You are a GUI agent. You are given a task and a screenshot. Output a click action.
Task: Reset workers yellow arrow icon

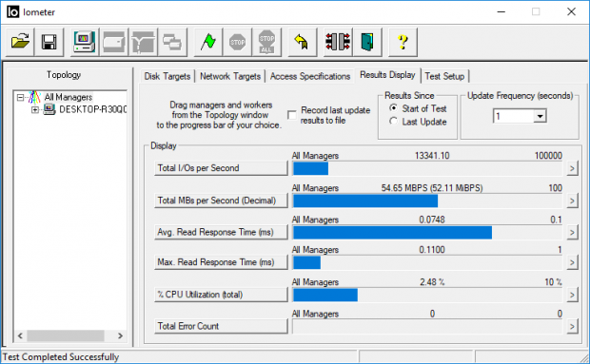[x=303, y=42]
